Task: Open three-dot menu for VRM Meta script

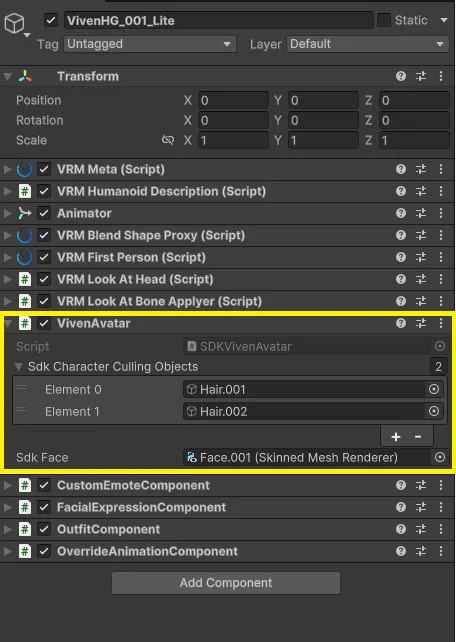Action: coord(441,170)
